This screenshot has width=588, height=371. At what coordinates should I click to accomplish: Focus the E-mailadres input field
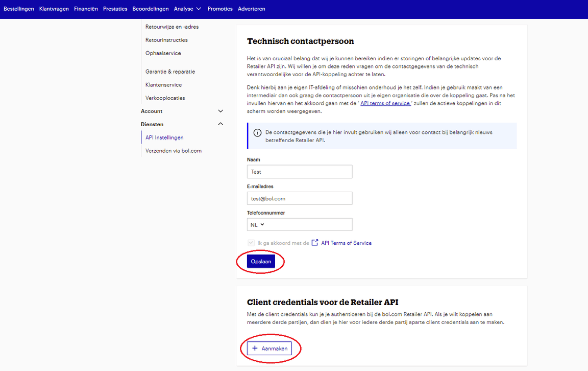click(x=300, y=198)
